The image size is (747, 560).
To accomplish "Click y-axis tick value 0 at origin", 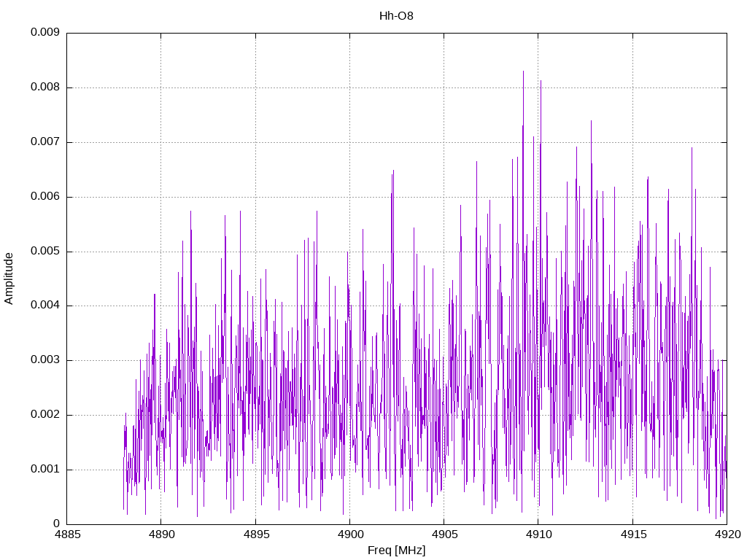I will pyautogui.click(x=57, y=524).
